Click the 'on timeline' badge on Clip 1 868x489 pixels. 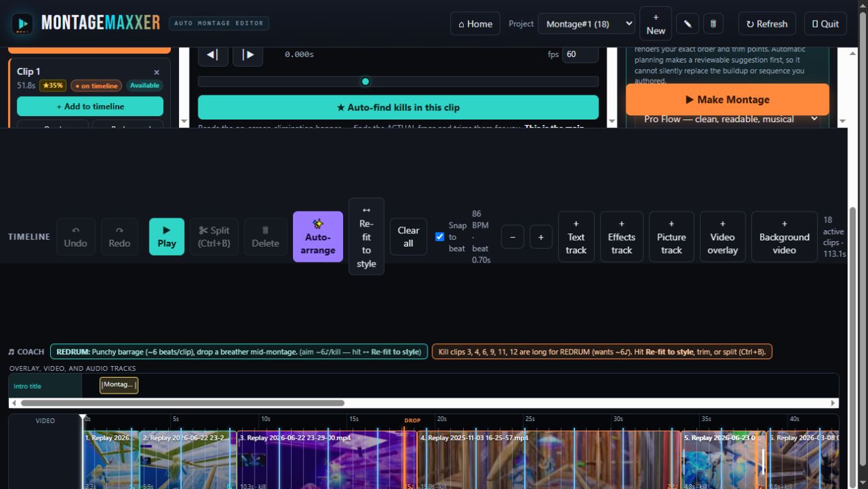point(96,86)
